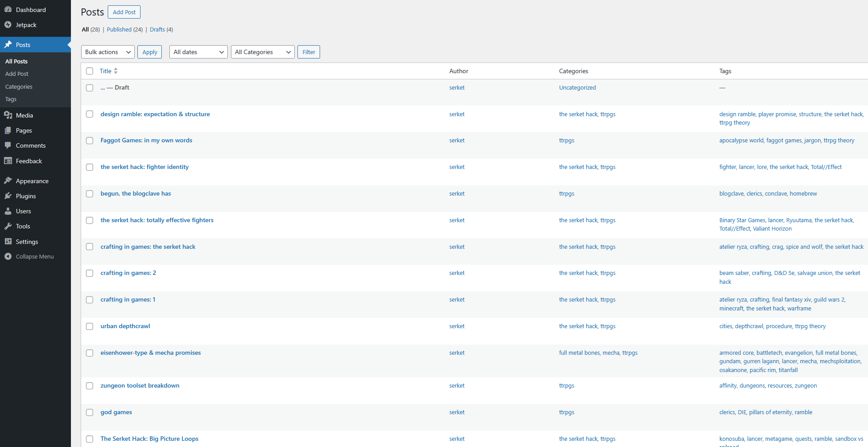
Task: Switch to the Drafts (4) filter
Action: [x=161, y=29]
